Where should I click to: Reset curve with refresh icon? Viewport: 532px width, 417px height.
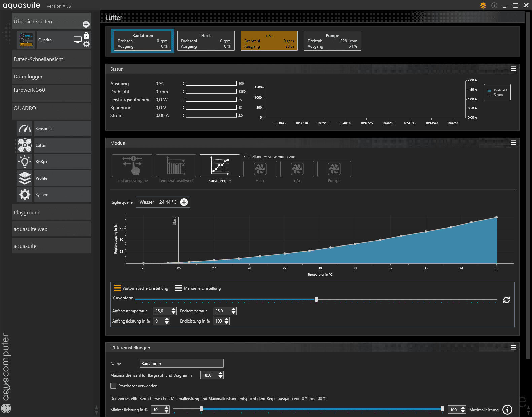pyautogui.click(x=506, y=300)
